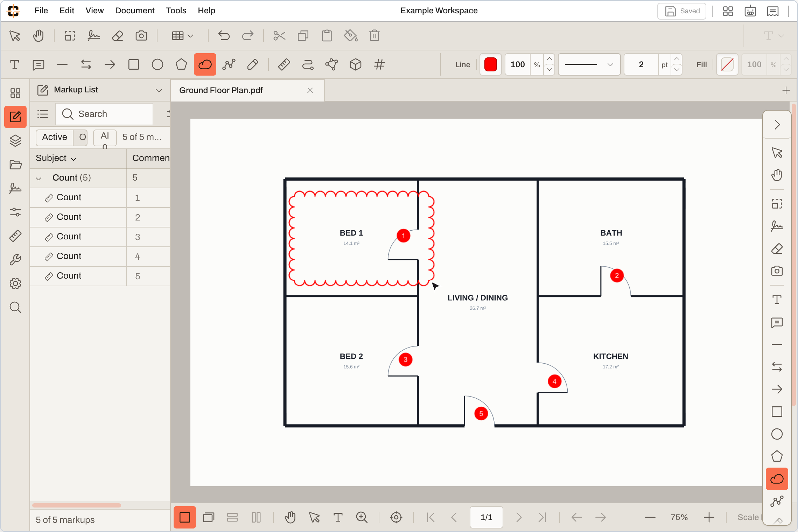Toggle the Active filter in Markup List
Screen dimensions: 798x532
[x=54, y=137]
